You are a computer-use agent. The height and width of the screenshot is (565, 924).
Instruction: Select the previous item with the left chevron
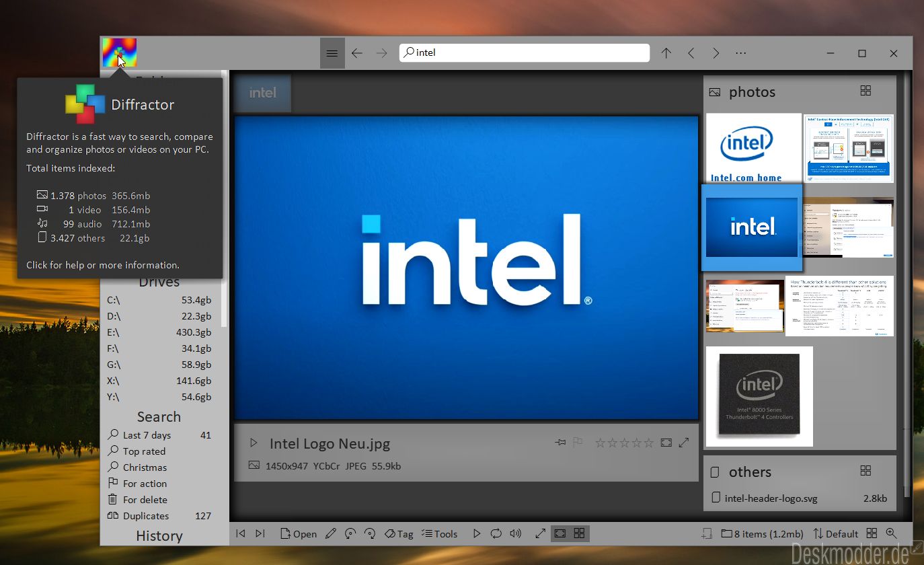pyautogui.click(x=691, y=53)
